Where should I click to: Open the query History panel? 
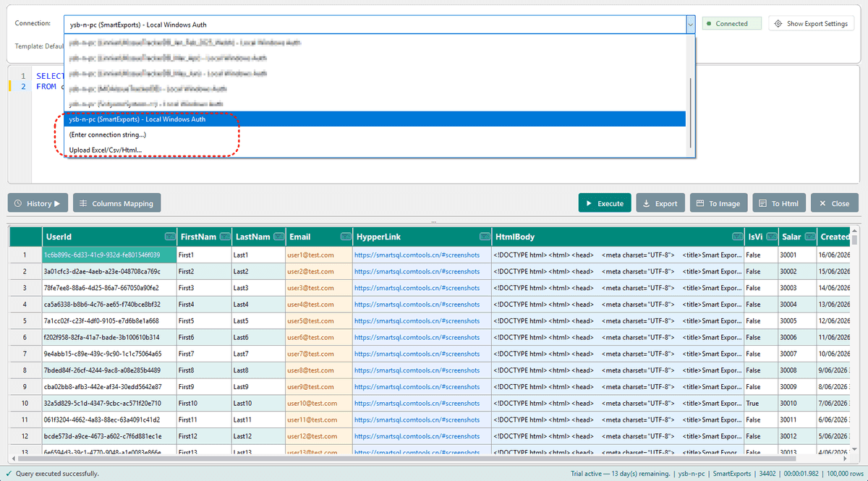(38, 203)
